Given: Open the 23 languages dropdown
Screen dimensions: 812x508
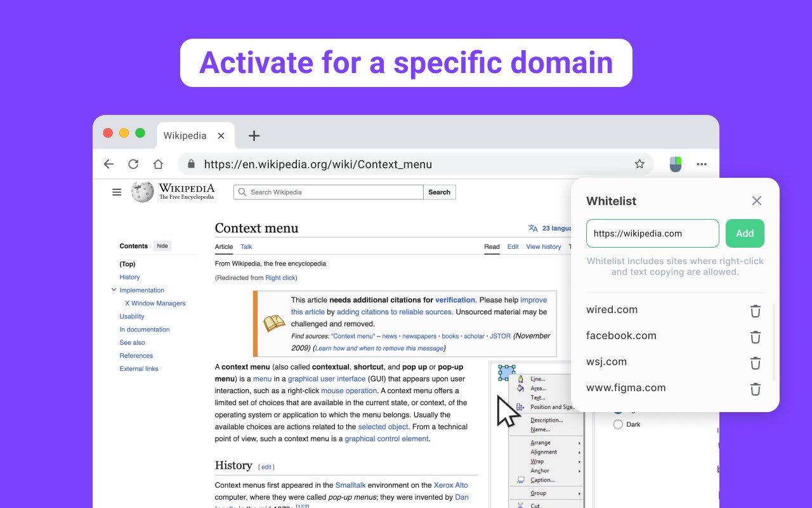Looking at the screenshot, I should click(x=550, y=228).
